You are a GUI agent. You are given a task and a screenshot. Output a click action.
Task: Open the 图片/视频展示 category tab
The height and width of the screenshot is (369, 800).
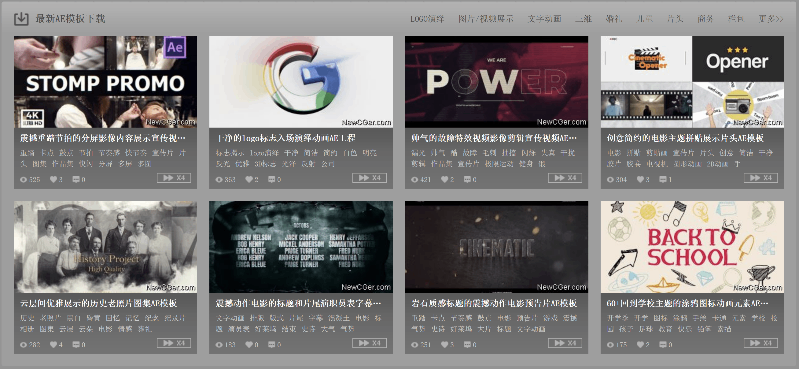486,19
